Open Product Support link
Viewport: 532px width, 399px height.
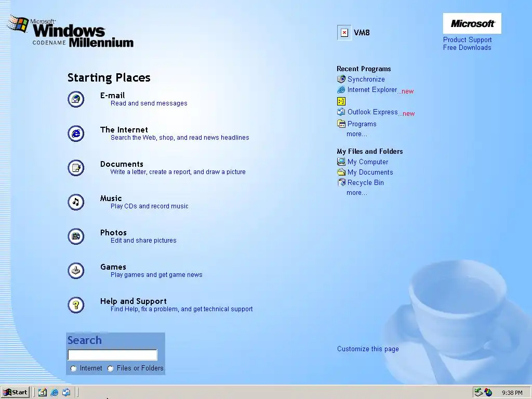click(467, 39)
